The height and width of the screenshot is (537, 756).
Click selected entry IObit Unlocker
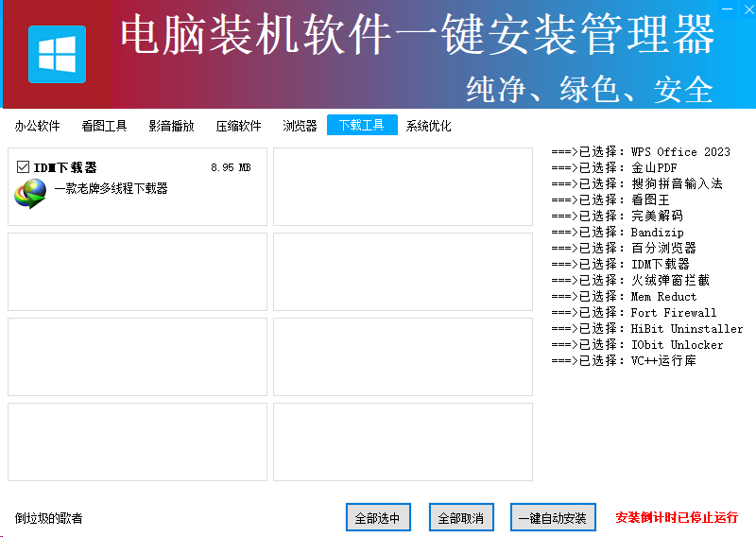tap(637, 344)
